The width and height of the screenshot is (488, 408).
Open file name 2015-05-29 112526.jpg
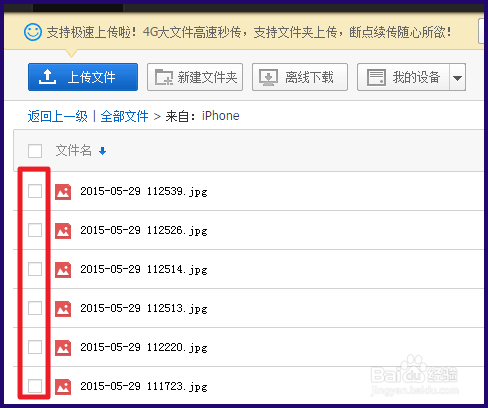pyautogui.click(x=144, y=231)
